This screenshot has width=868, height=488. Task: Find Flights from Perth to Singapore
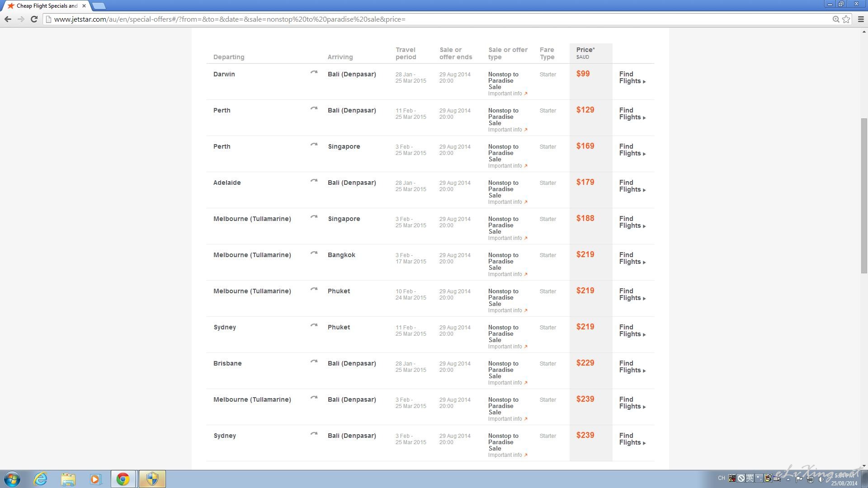[632, 150]
